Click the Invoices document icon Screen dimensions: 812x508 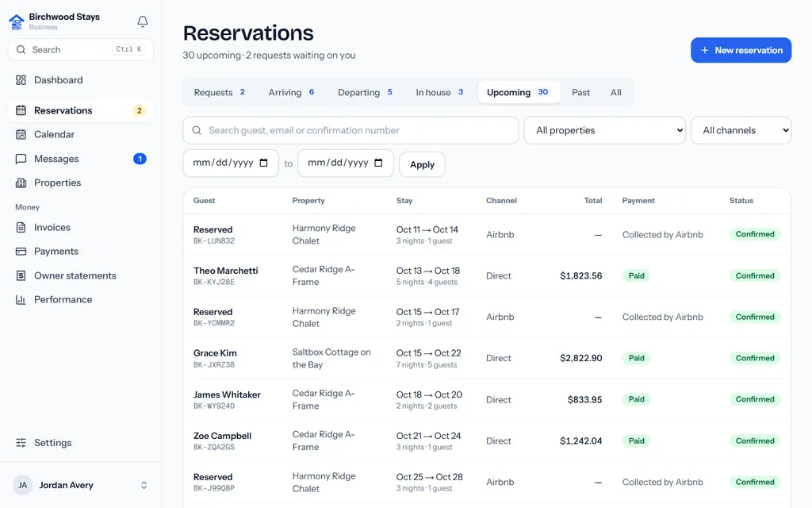coord(21,227)
